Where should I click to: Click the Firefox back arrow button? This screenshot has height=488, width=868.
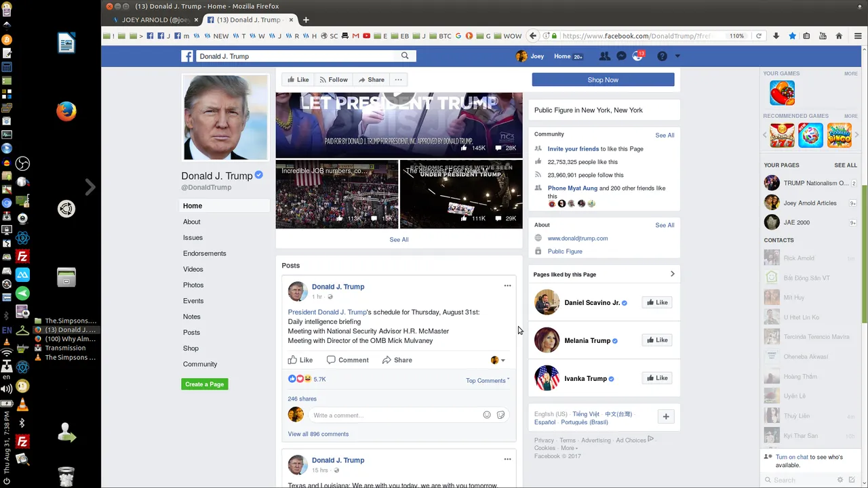coord(533,36)
